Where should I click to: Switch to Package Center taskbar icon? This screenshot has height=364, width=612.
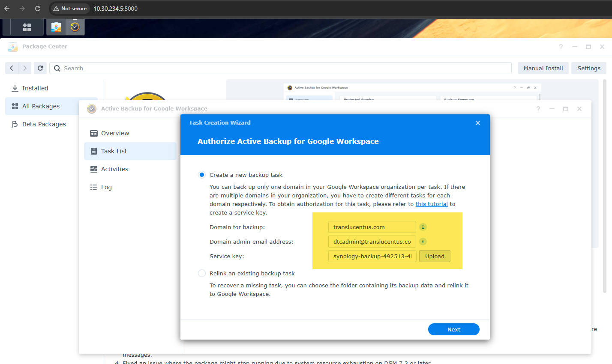pos(56,27)
